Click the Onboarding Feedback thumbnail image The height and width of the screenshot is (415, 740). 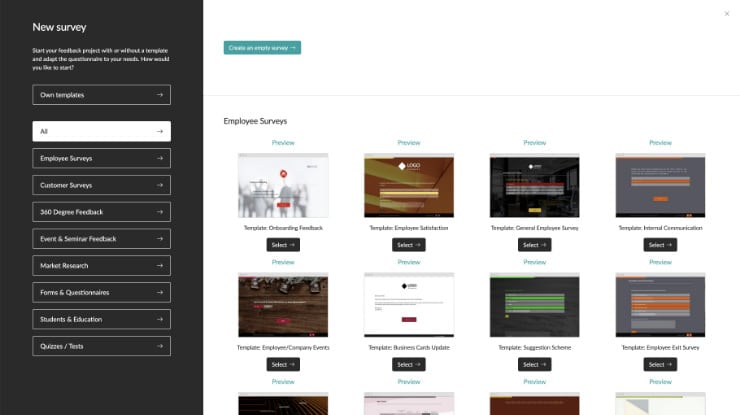point(283,186)
